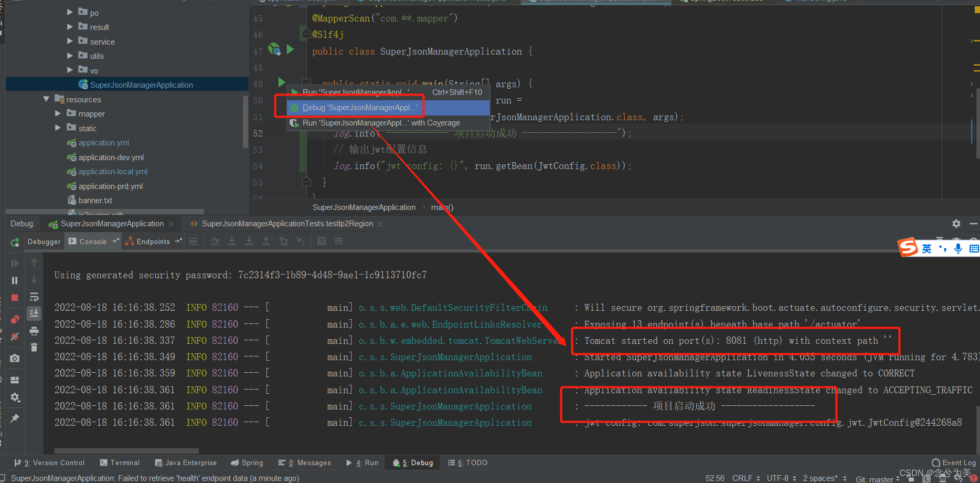Open application-dev.yml file
The image size is (980, 483).
[111, 157]
